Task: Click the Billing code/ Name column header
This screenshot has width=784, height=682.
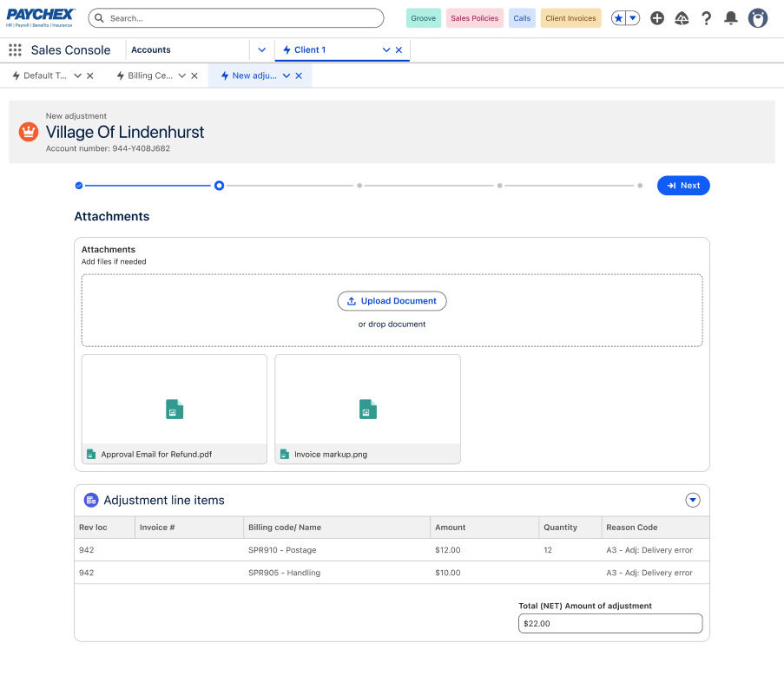Action: pos(337,528)
